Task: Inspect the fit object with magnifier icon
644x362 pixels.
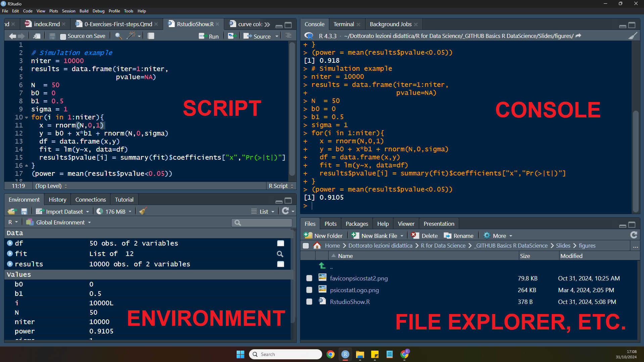Action: pos(280,254)
